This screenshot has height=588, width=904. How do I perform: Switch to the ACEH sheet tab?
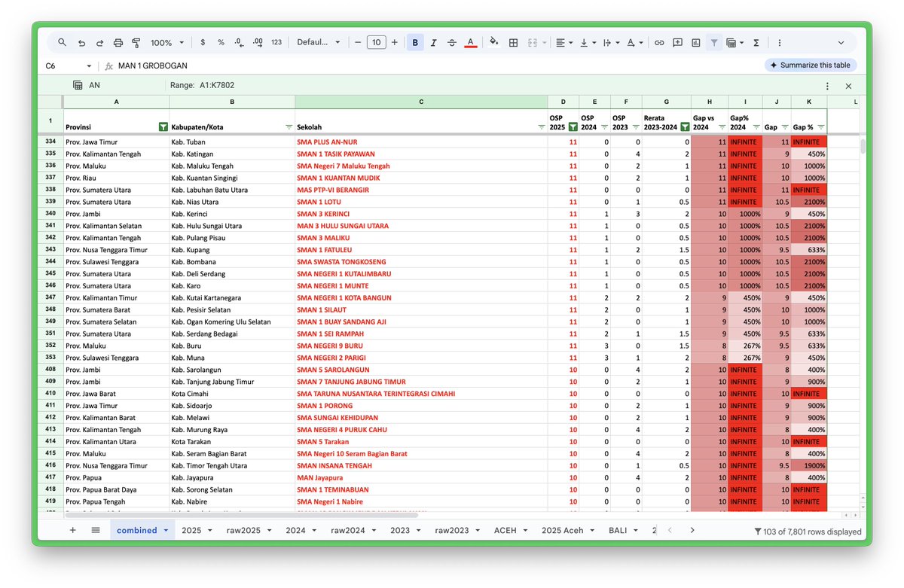coord(511,530)
